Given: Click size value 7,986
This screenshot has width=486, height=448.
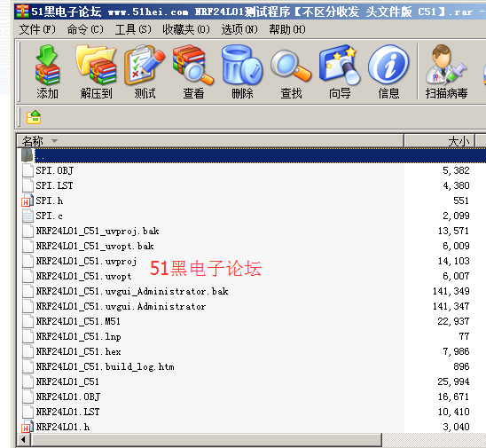Looking at the screenshot, I should click(x=456, y=351).
